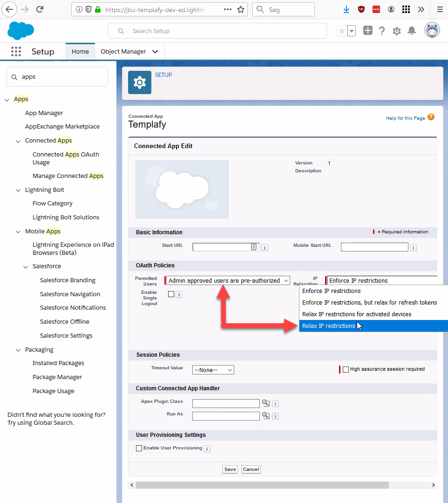The height and width of the screenshot is (503, 448).
Task: Collapse the Mobile Apps tree section
Action: 18,231
